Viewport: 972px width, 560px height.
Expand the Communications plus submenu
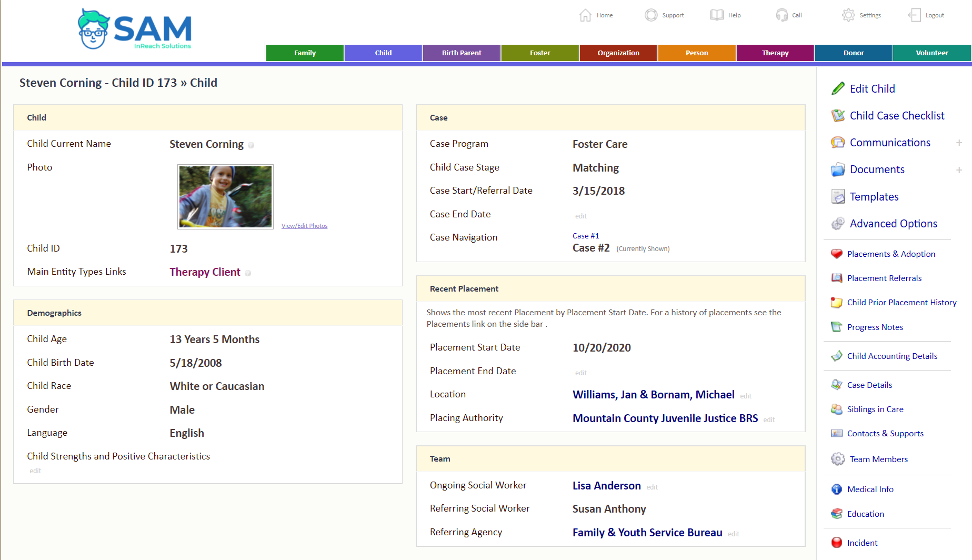959,143
